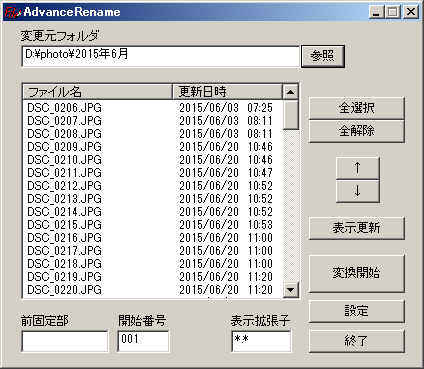The height and width of the screenshot is (369, 424).
Task: Click the file list scrollbar thumb
Action: pyautogui.click(x=290, y=115)
